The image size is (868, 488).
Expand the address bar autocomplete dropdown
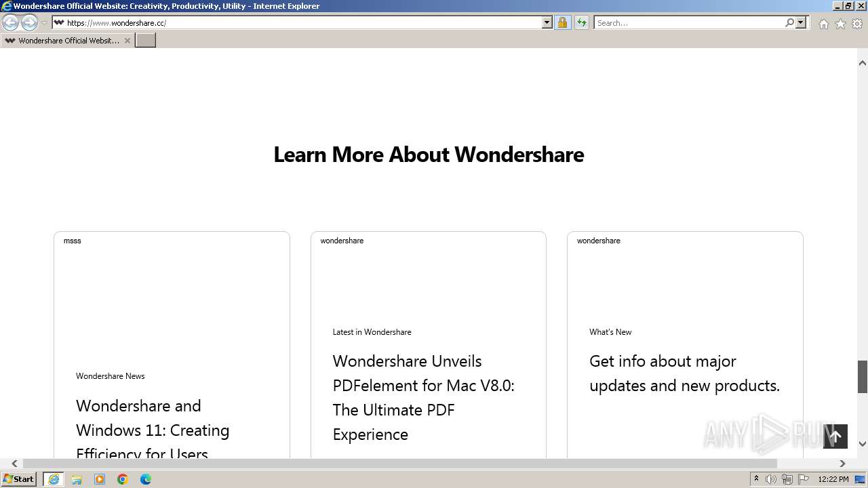tap(547, 22)
